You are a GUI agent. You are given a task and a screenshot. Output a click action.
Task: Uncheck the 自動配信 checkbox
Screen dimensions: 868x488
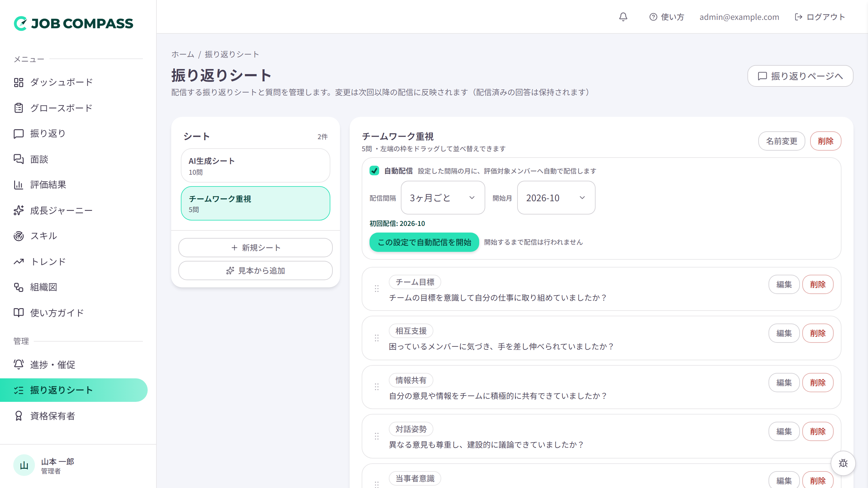click(x=374, y=171)
